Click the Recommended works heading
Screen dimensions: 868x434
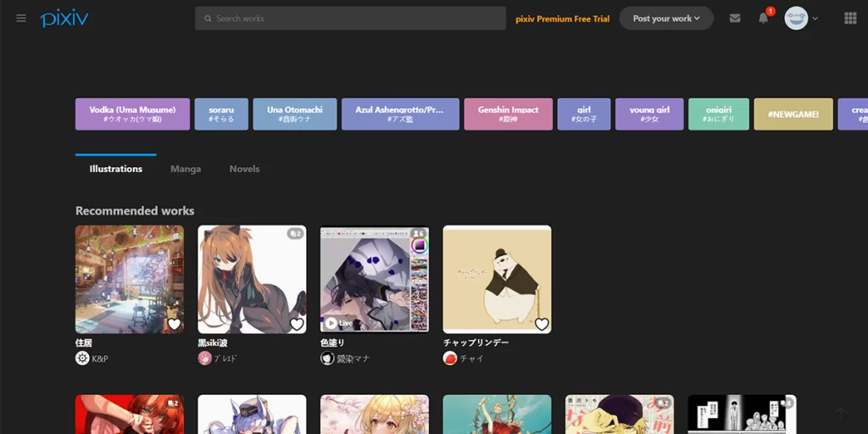[x=135, y=211]
